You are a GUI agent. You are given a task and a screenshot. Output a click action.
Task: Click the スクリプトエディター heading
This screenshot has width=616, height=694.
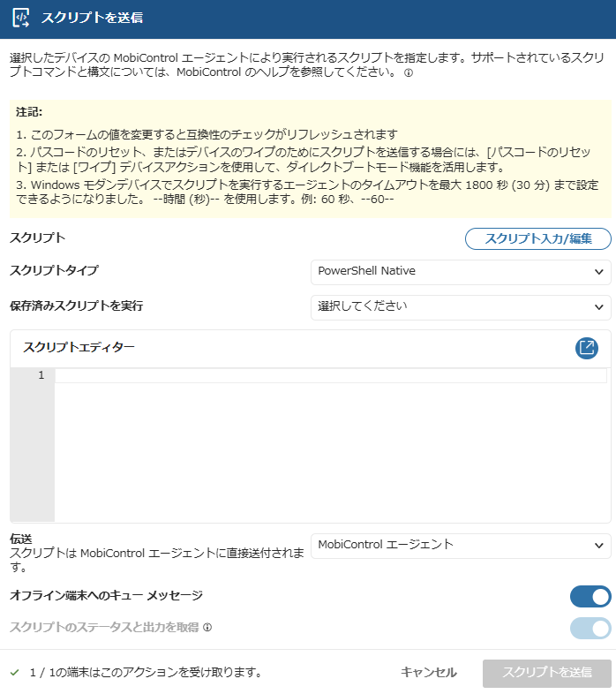[79, 348]
